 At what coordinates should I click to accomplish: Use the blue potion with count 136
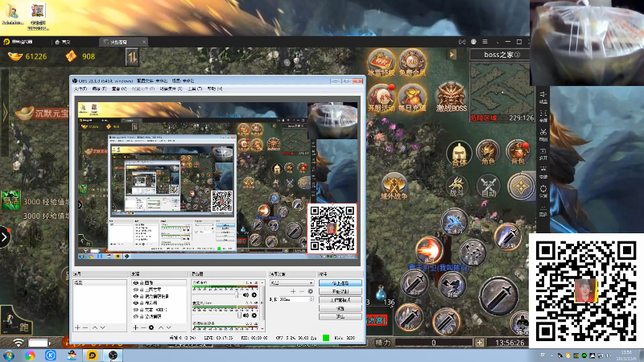coord(381,293)
